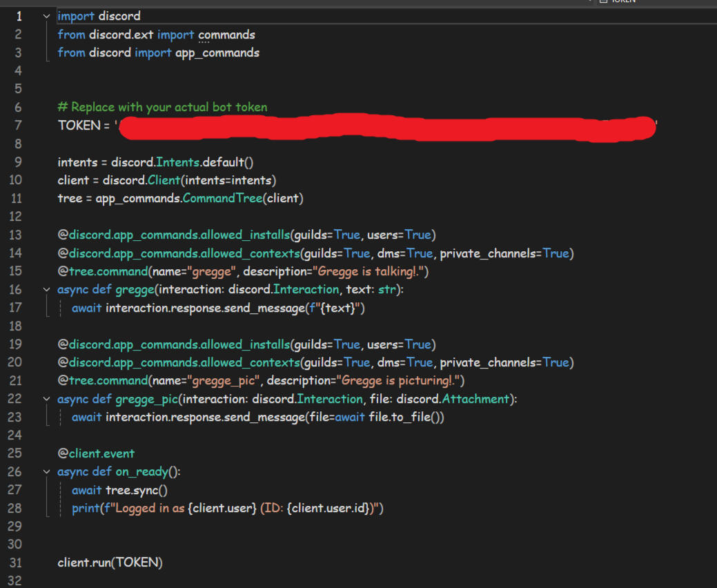Click 'tree.sync()' in on_ready
Screen dimensions: 717x588
pyautogui.click(x=137, y=490)
